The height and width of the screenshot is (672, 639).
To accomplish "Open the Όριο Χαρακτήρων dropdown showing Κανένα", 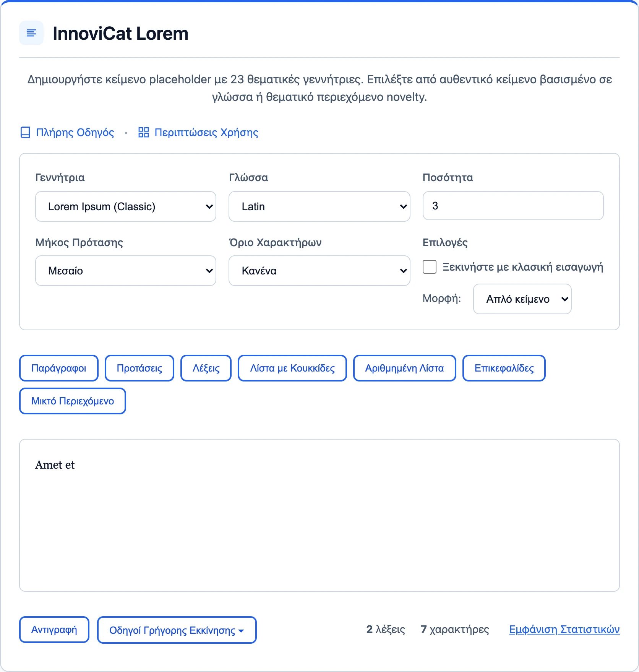I will click(x=319, y=271).
